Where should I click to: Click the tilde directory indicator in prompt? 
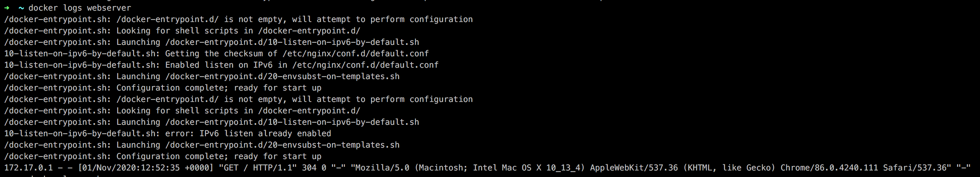pyautogui.click(x=21, y=8)
